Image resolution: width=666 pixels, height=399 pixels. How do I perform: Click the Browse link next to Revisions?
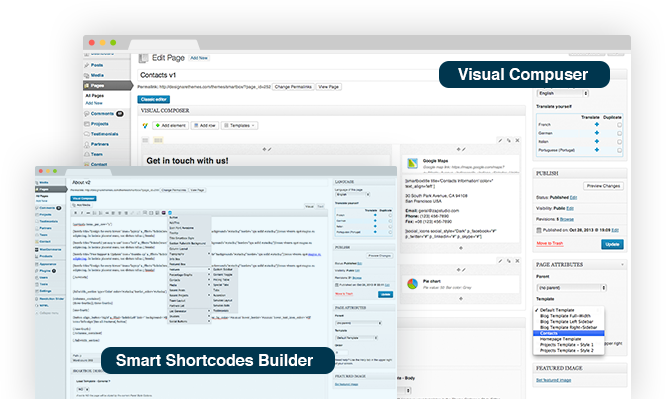click(567, 219)
